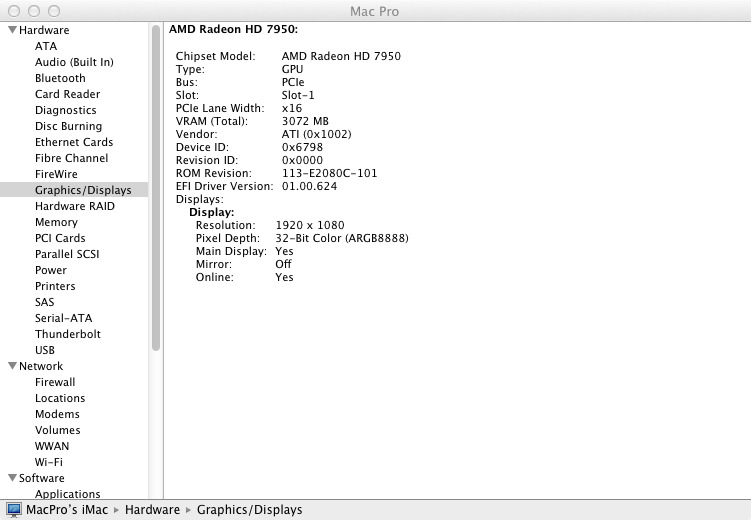
Task: Show Modems information
Action: pyautogui.click(x=57, y=414)
